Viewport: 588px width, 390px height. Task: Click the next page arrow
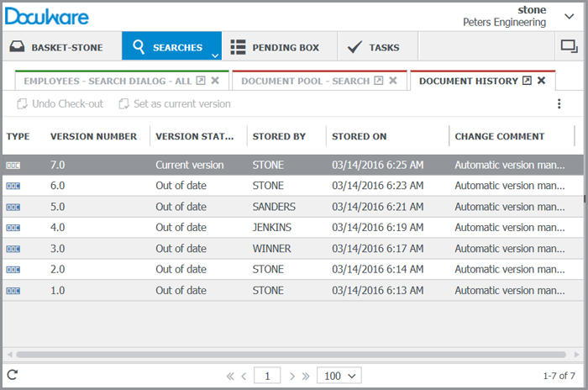[x=292, y=376]
